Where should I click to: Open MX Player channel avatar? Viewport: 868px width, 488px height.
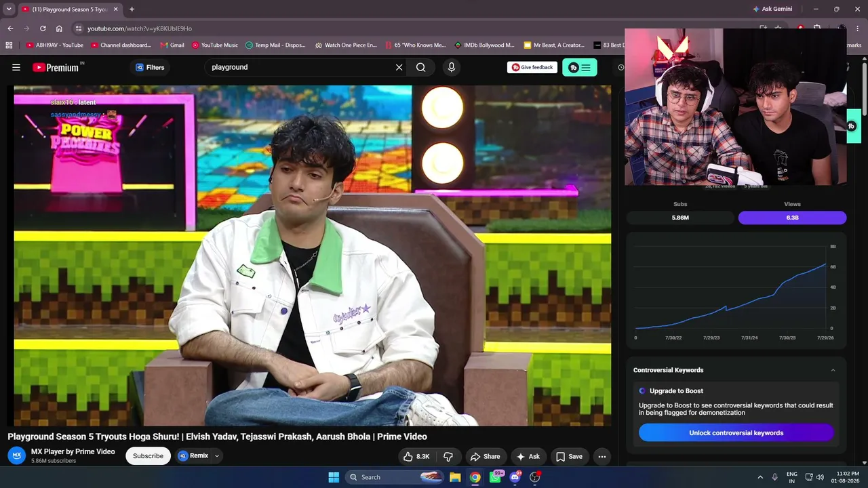point(17,455)
